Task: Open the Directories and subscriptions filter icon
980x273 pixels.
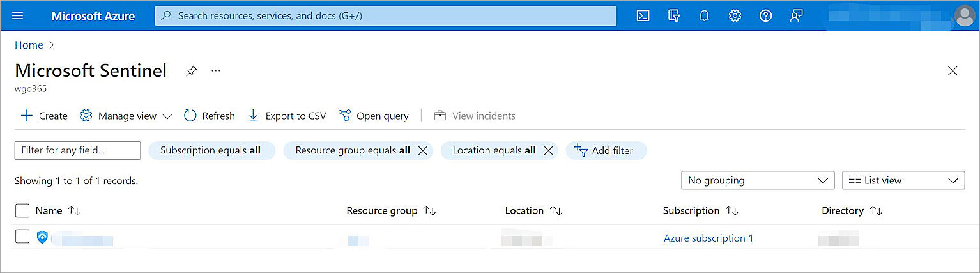Action: click(673, 15)
